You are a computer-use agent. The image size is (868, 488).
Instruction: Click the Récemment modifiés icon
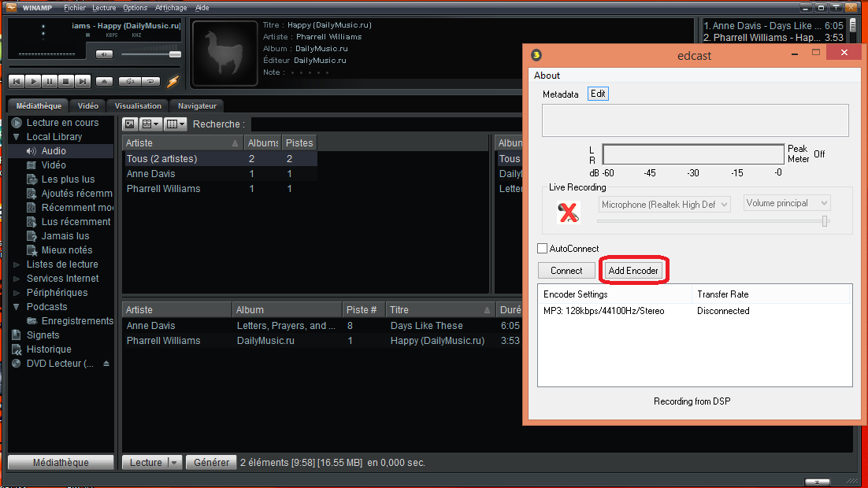coord(32,208)
